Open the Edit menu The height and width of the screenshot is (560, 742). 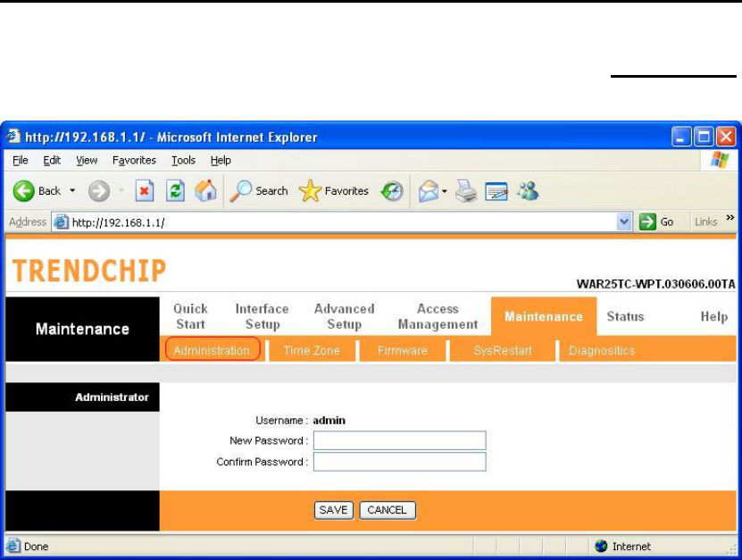[52, 160]
